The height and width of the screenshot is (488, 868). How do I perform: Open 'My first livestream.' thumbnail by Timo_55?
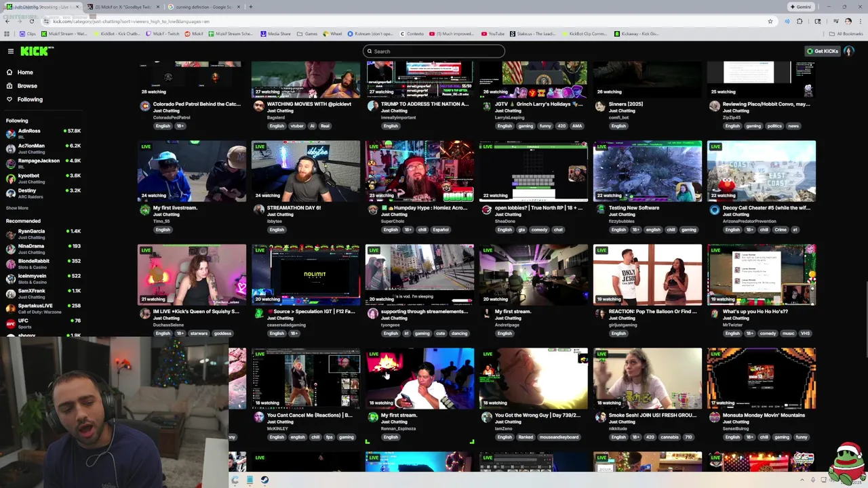pyautogui.click(x=192, y=171)
